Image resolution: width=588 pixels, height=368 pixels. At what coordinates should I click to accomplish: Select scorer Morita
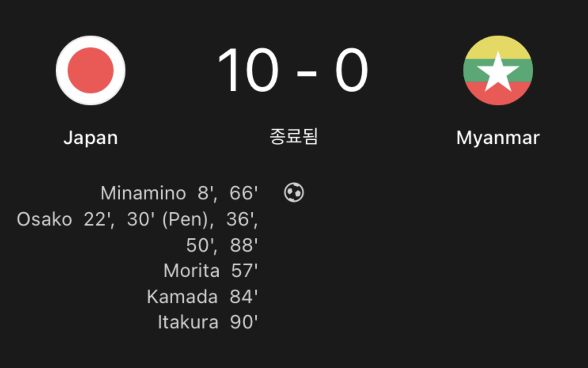tap(192, 271)
